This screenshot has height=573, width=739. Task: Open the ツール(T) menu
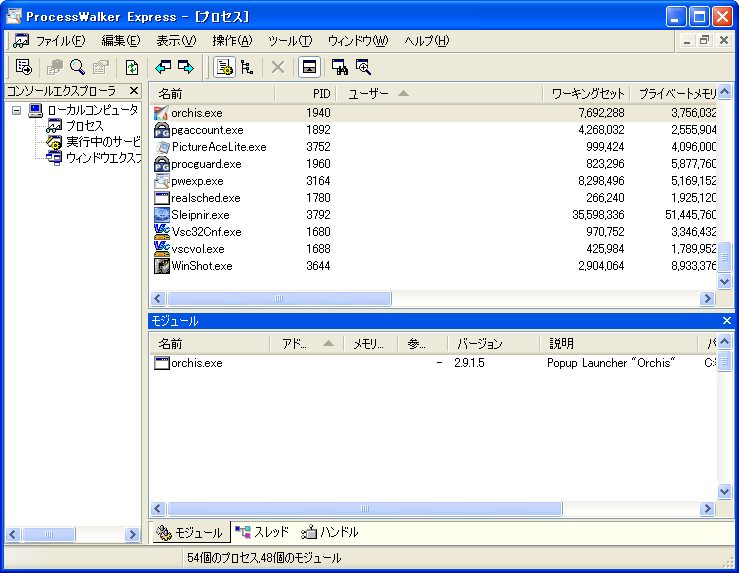[x=290, y=41]
